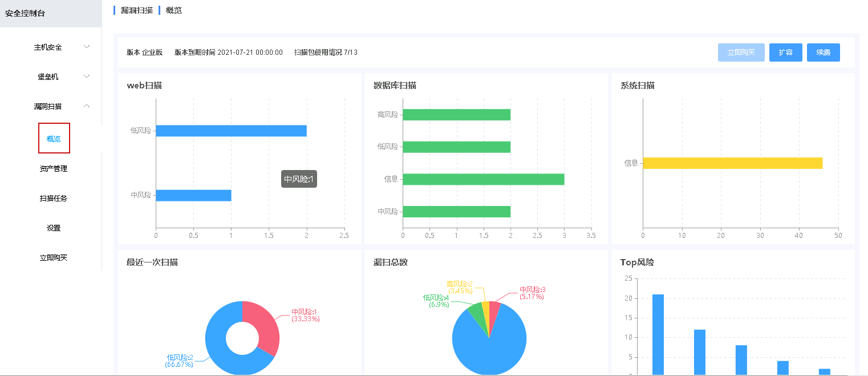Click the yellow 信息 bar in 系统扫描
Viewport: 868px width, 376px height.
tap(732, 163)
